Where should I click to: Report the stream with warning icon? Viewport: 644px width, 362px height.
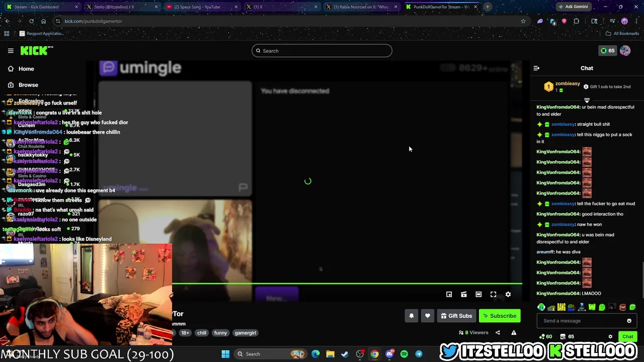pyautogui.click(x=514, y=333)
